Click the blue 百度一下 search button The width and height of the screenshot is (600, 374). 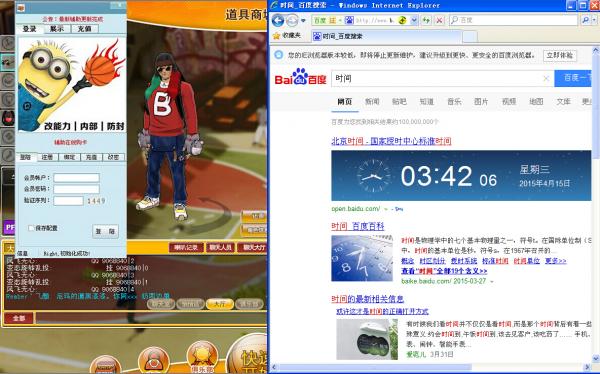(x=573, y=78)
